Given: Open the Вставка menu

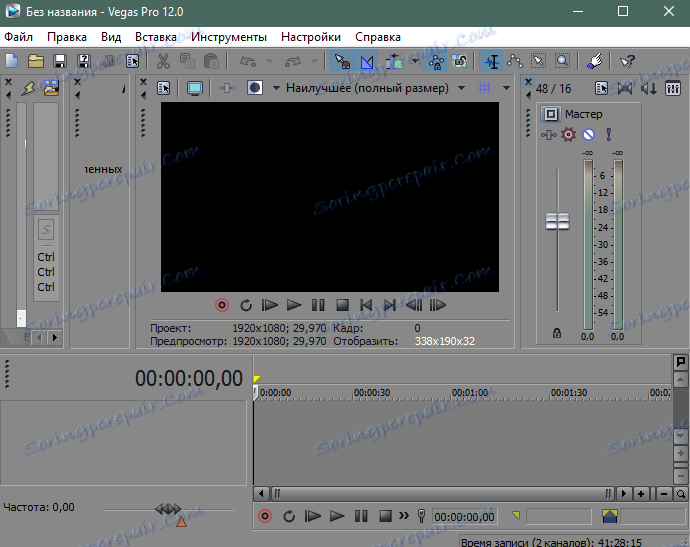Looking at the screenshot, I should [x=156, y=37].
